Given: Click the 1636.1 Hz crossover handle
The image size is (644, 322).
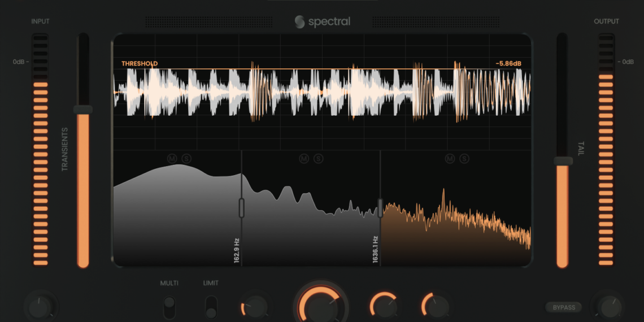Looking at the screenshot, I should click(380, 207).
